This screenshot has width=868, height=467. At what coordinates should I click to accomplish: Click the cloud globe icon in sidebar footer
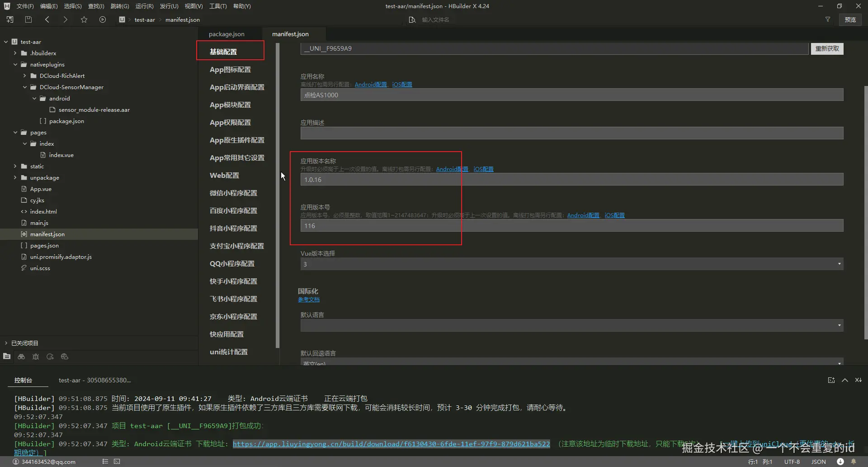tap(65, 357)
